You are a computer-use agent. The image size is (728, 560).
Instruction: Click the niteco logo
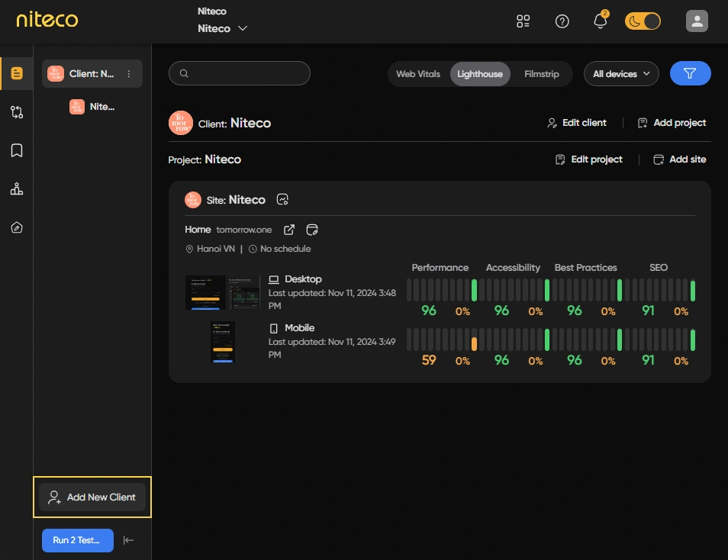[x=47, y=20]
